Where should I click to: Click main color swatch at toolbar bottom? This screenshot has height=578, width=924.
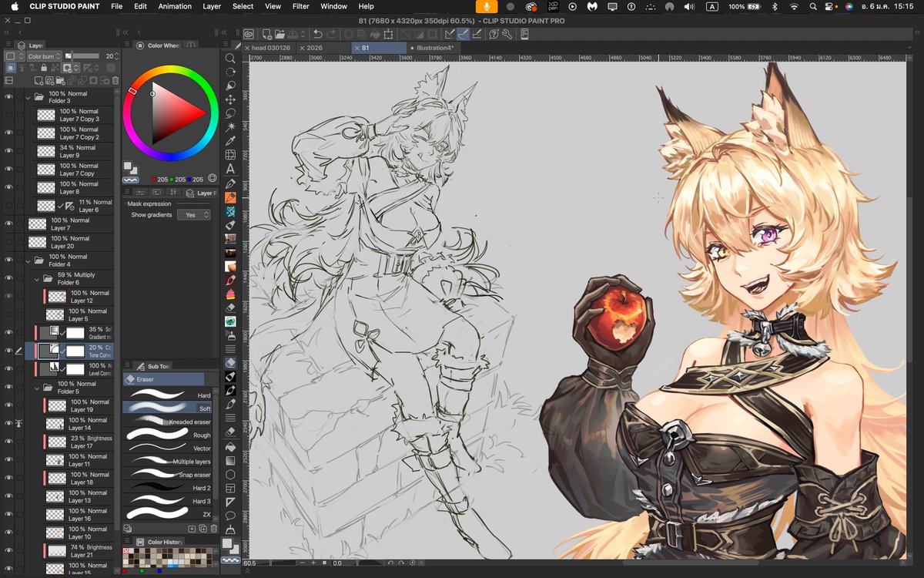228,543
